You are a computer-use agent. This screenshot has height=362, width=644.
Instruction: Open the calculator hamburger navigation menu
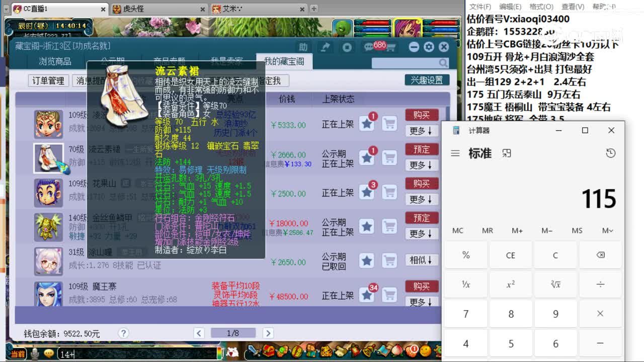pyautogui.click(x=455, y=153)
